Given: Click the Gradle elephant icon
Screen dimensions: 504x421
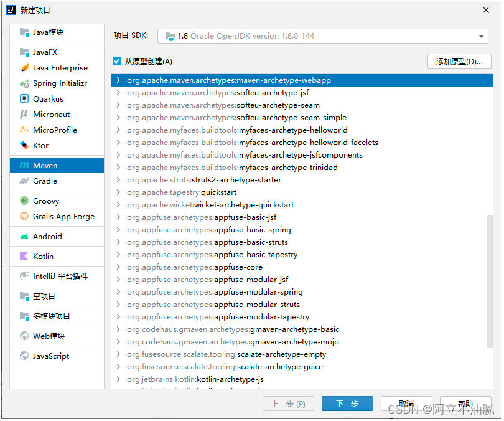Looking at the screenshot, I should 24,181.
